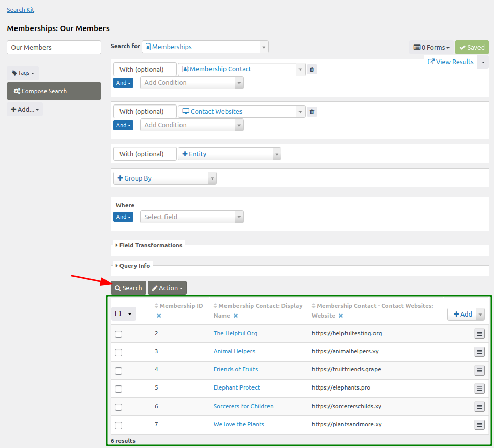
Task: Open row menu for Elephant Protect
Action: [480, 389]
